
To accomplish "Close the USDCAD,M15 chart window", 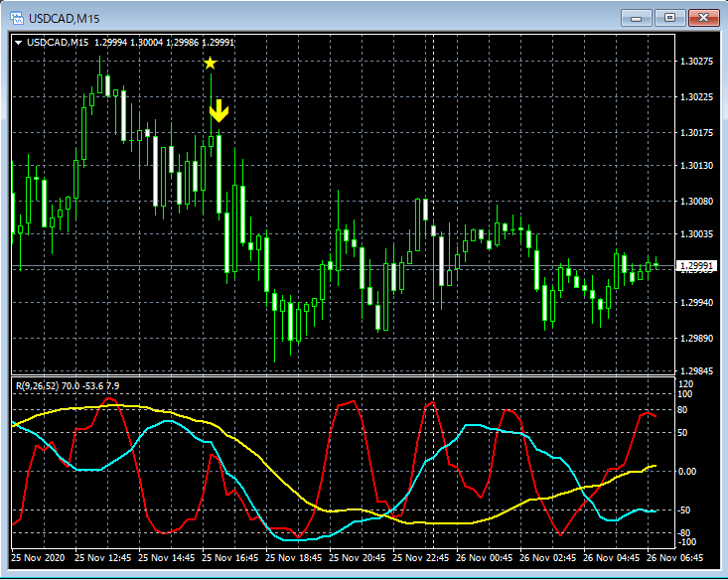I will (x=703, y=18).
